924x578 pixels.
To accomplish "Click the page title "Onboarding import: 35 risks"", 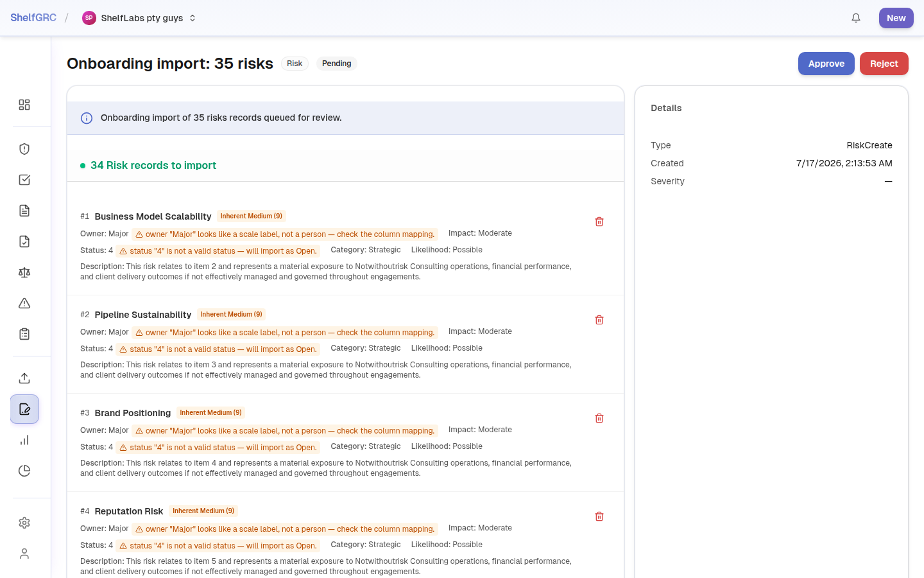I will click(170, 64).
